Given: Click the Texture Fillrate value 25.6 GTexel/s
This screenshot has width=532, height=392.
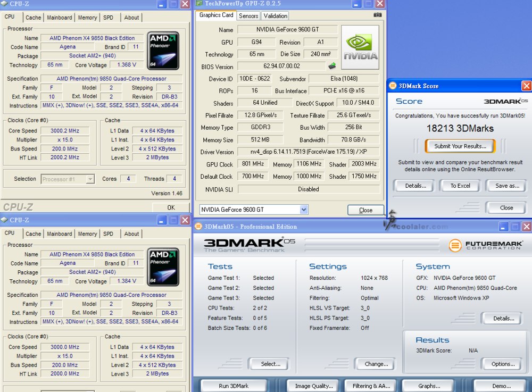Looking at the screenshot, I should 354,115.
